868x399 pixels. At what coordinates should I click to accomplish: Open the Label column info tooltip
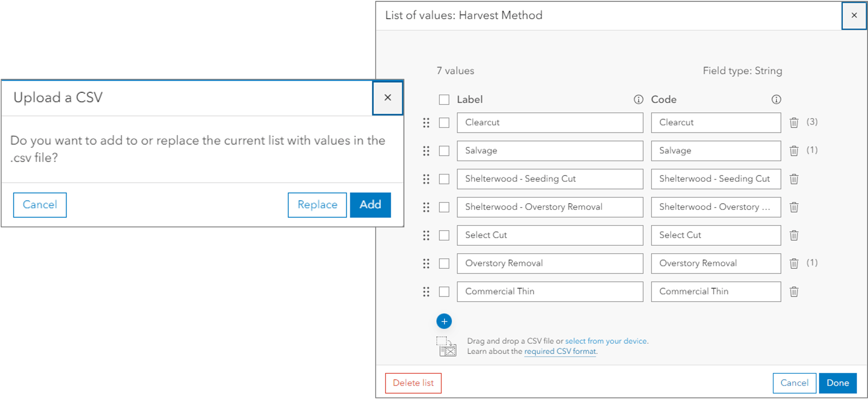[x=638, y=99]
